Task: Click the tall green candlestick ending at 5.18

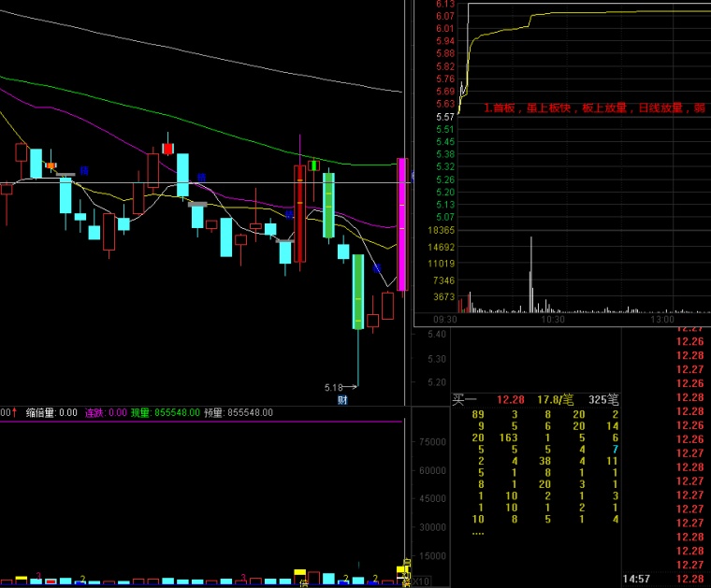Action: pyautogui.click(x=357, y=292)
